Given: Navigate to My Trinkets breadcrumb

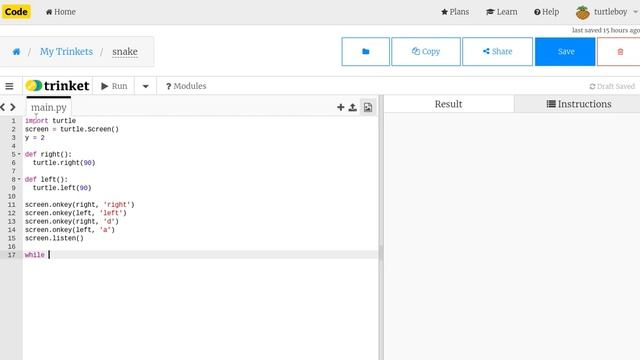Looking at the screenshot, I should tap(66, 51).
